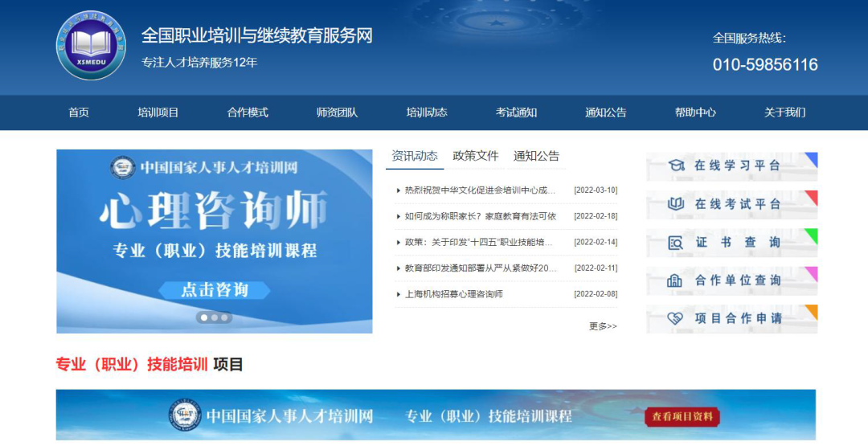
Task: Expand news list with 更多>> link
Action: pos(603,326)
